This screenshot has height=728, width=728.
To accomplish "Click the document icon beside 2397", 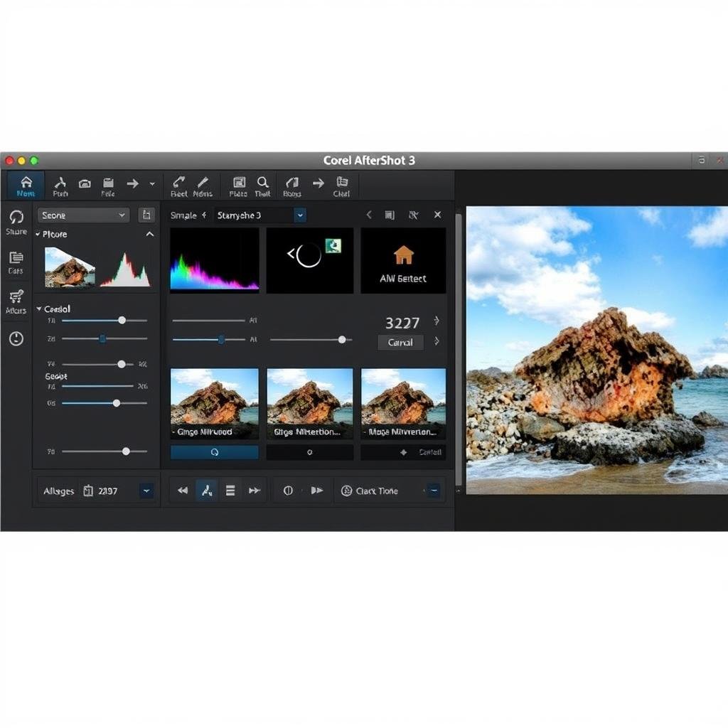I will 88,491.
